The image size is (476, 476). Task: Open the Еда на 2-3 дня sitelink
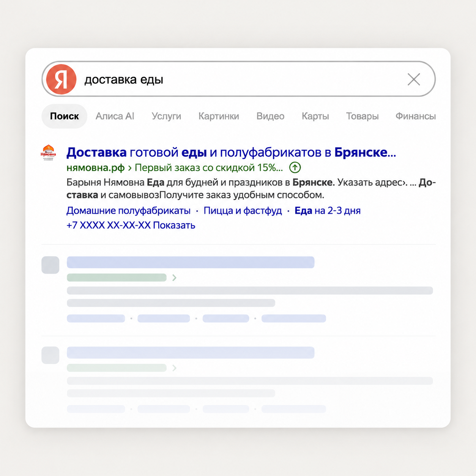328,211
